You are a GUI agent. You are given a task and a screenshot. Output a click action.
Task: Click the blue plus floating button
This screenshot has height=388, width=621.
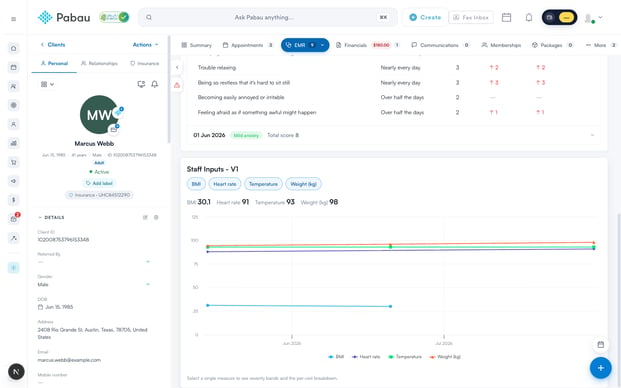point(600,368)
